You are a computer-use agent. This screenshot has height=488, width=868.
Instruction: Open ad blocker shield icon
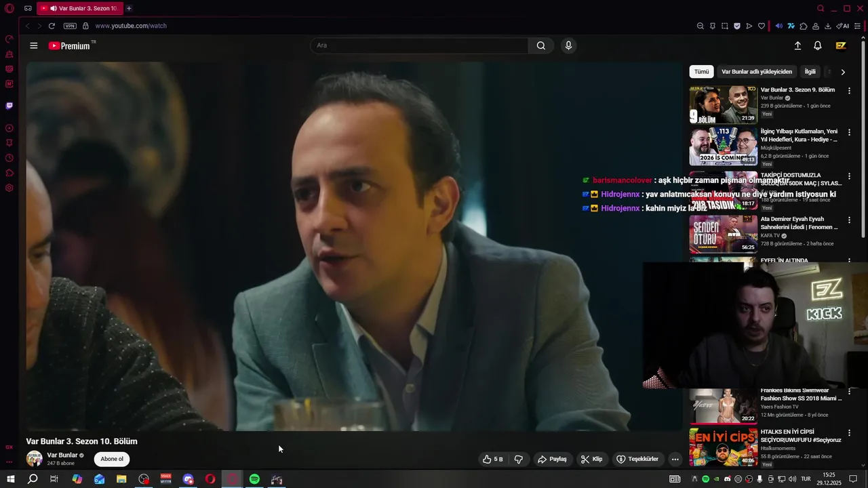pyautogui.click(x=737, y=26)
